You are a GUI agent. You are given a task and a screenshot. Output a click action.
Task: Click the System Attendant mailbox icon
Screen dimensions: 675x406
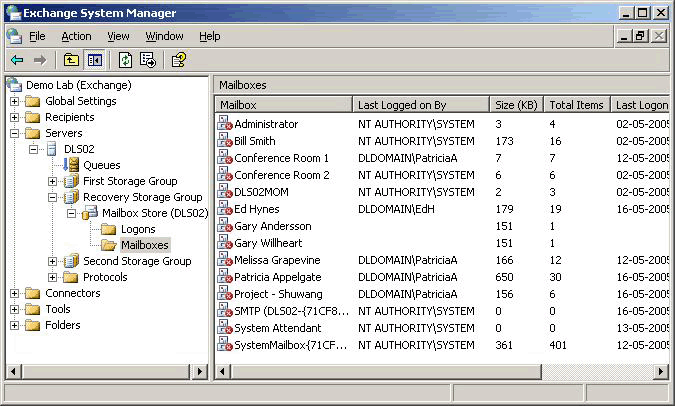point(225,328)
